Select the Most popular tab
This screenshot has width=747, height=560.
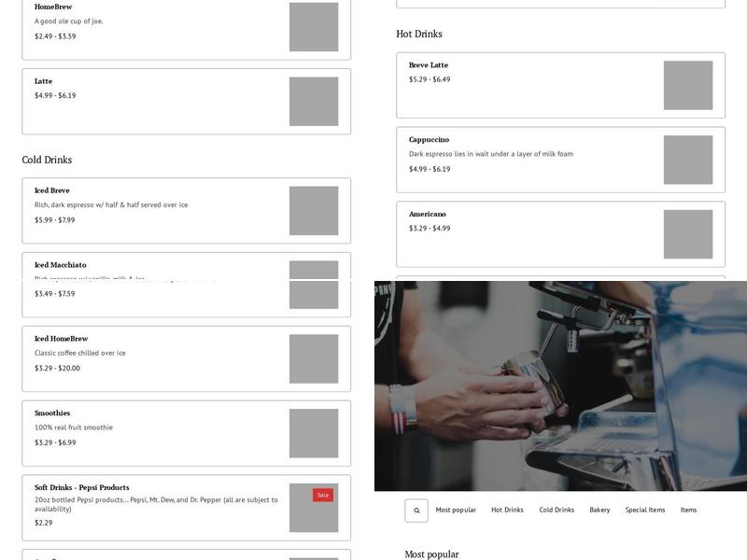tap(456, 511)
